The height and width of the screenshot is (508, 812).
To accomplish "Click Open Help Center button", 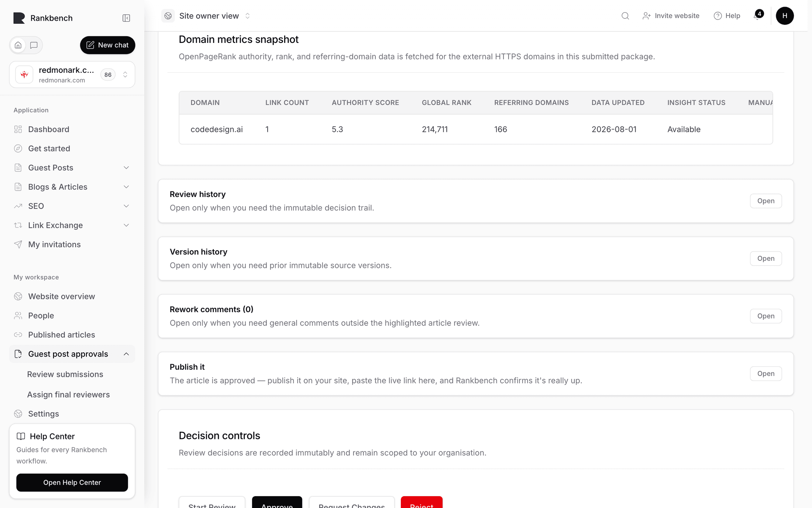I will (72, 483).
